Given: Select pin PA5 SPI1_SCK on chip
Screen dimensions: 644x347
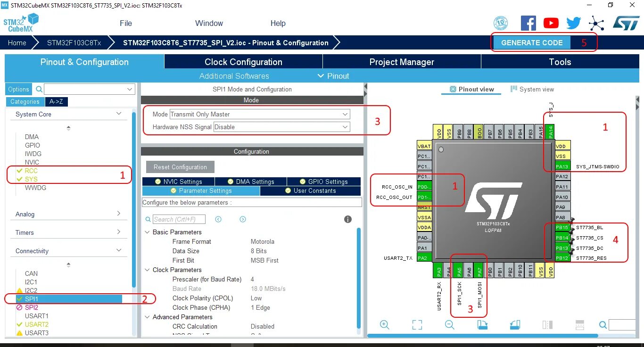Looking at the screenshot, I should click(459, 271).
